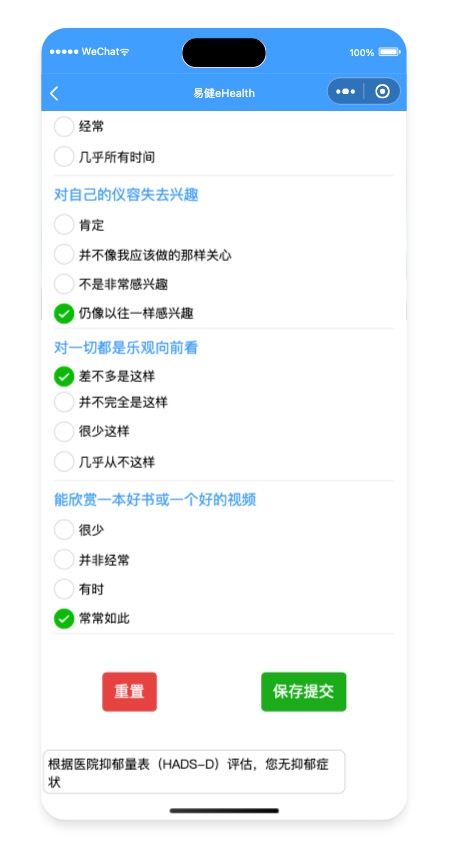
Task: Choose 肯定 under losing interest in appearance
Action: (79, 225)
